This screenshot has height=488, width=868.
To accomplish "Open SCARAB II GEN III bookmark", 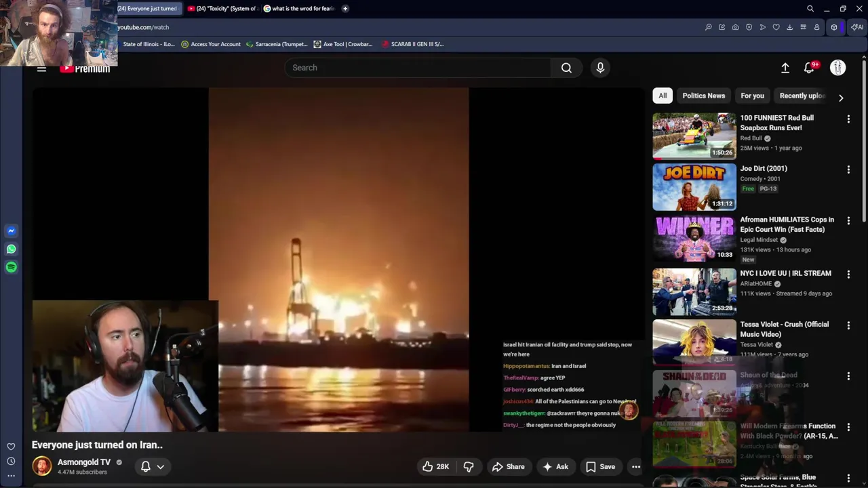I will 413,44.
